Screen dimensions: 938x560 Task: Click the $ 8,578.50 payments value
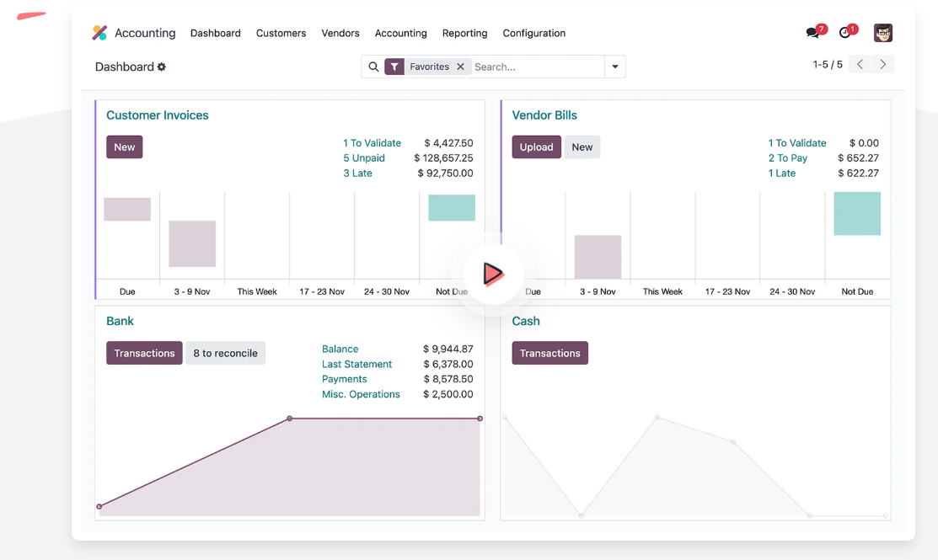tap(448, 379)
